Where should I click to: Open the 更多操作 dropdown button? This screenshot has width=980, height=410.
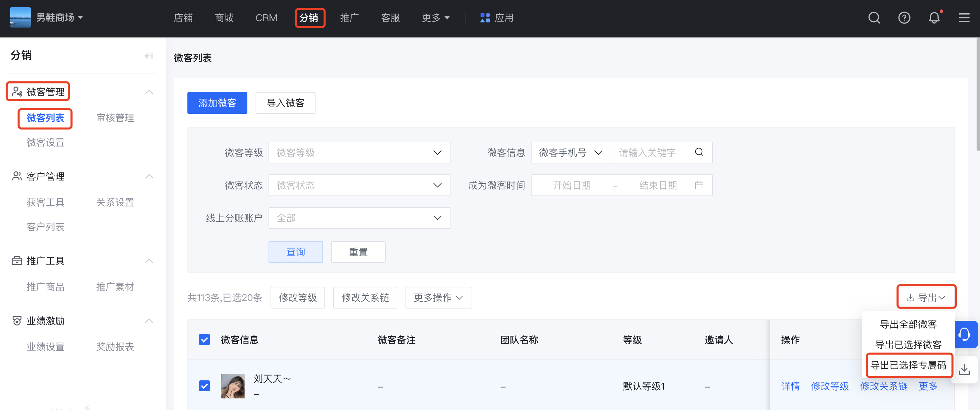click(438, 297)
